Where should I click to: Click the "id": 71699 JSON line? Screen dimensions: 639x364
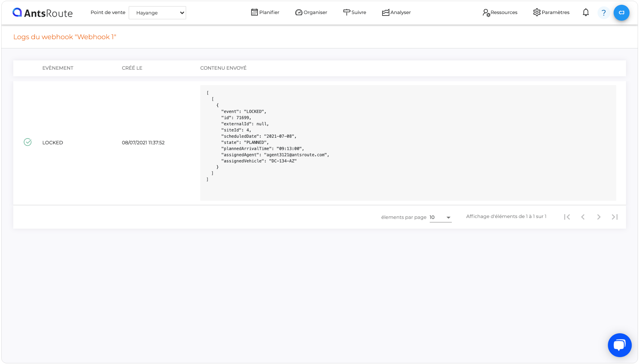point(236,118)
